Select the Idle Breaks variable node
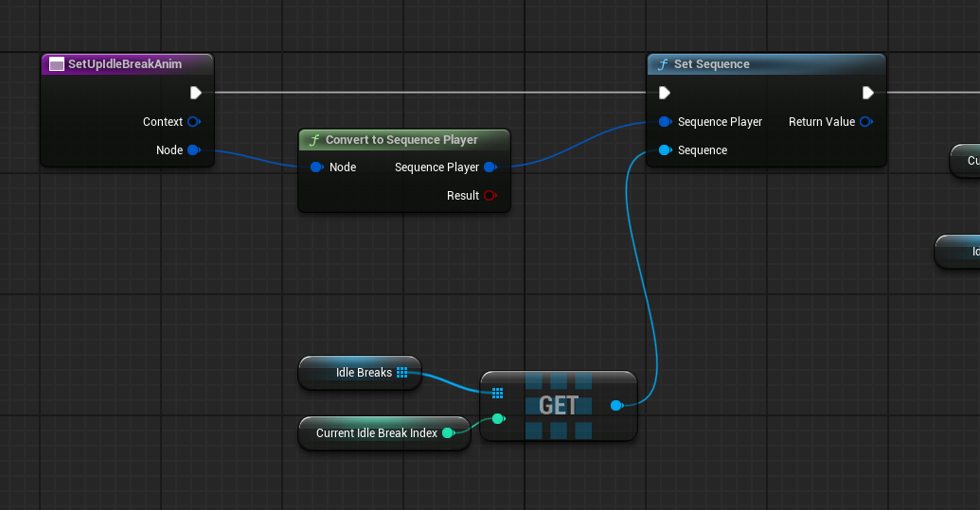This screenshot has height=510, width=980. click(360, 373)
